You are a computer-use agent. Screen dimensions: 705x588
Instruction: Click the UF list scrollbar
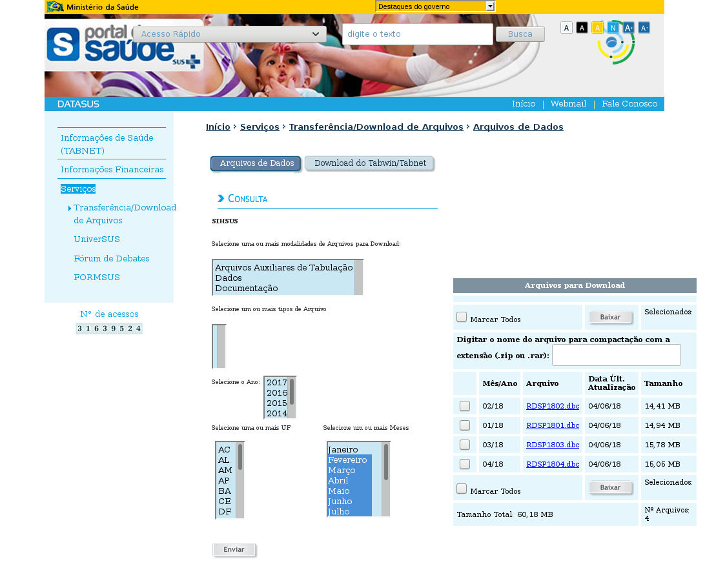(x=240, y=480)
